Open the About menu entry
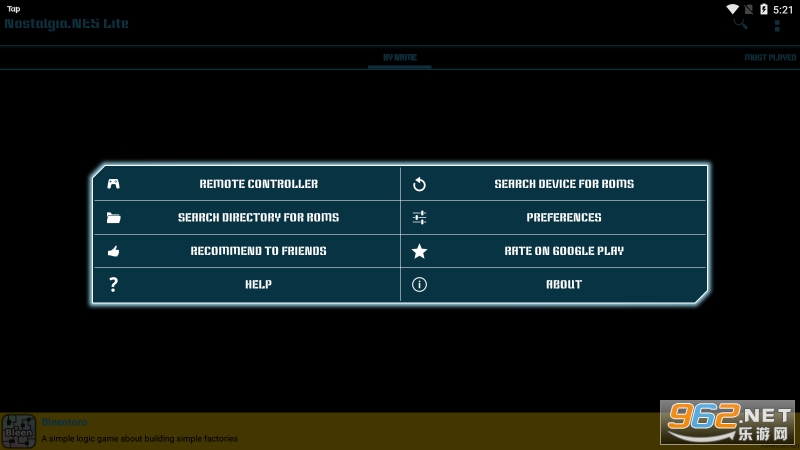 tap(554, 285)
